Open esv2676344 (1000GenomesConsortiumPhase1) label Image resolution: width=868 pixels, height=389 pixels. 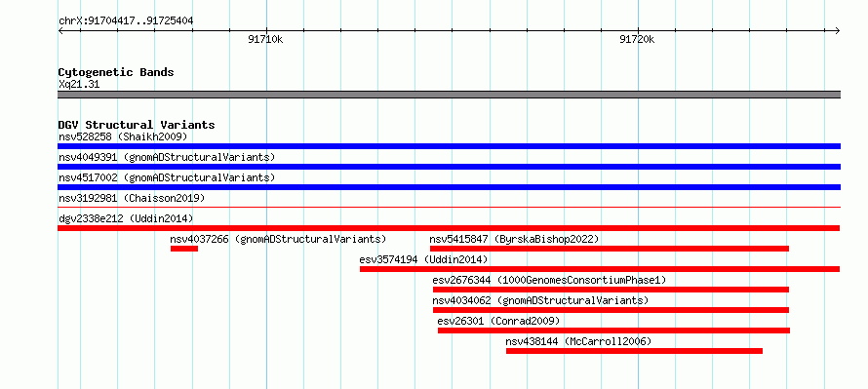[549, 280]
